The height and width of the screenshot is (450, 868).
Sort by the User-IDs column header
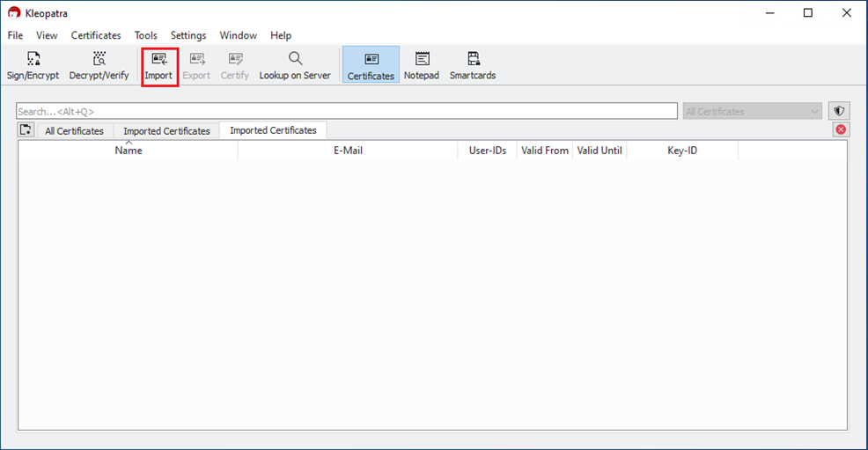(487, 151)
